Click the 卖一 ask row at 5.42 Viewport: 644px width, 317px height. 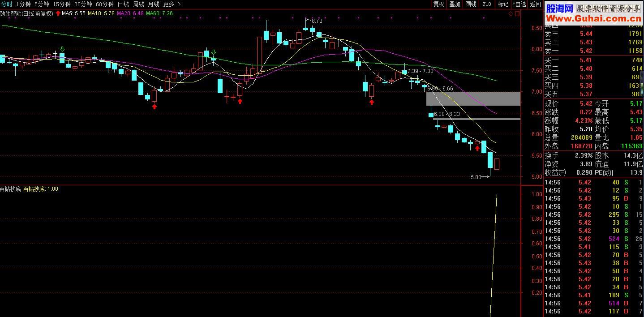[x=593, y=51]
